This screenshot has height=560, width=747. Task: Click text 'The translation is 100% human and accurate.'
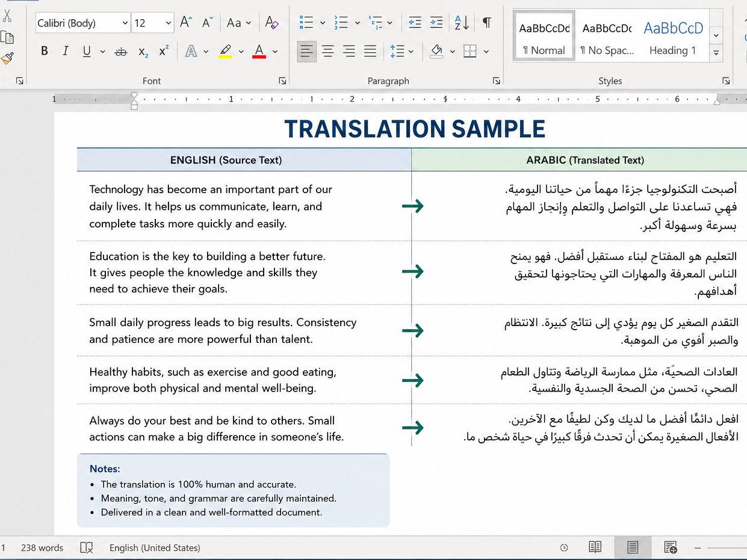coord(198,484)
